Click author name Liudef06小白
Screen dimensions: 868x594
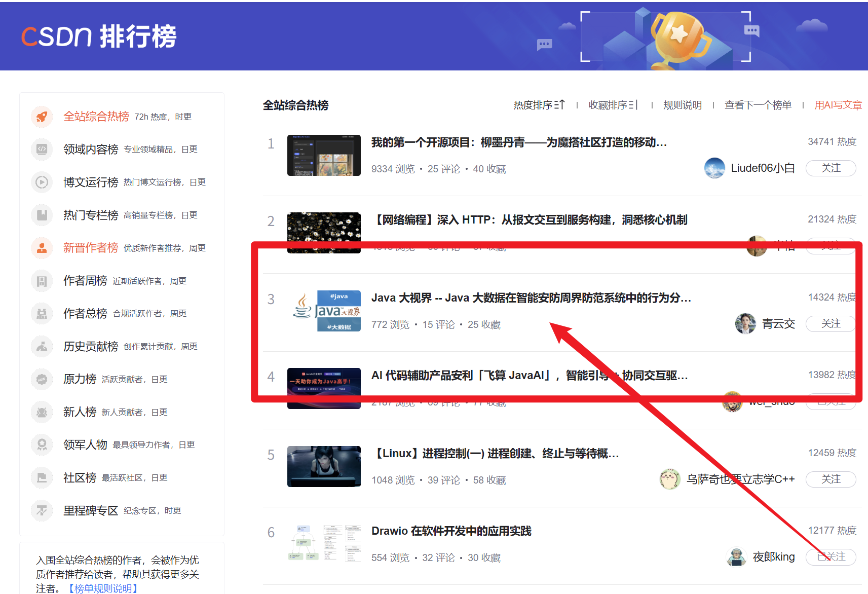coord(763,168)
